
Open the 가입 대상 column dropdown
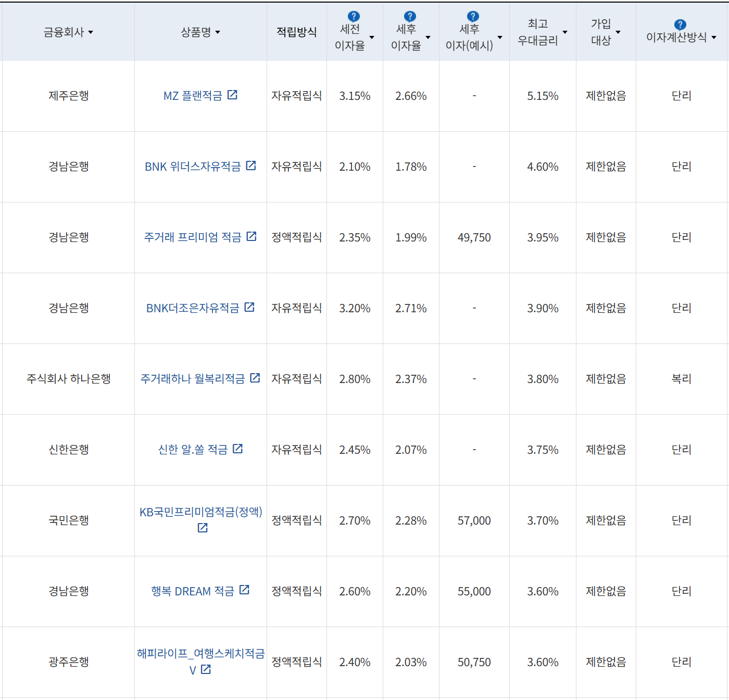click(618, 32)
